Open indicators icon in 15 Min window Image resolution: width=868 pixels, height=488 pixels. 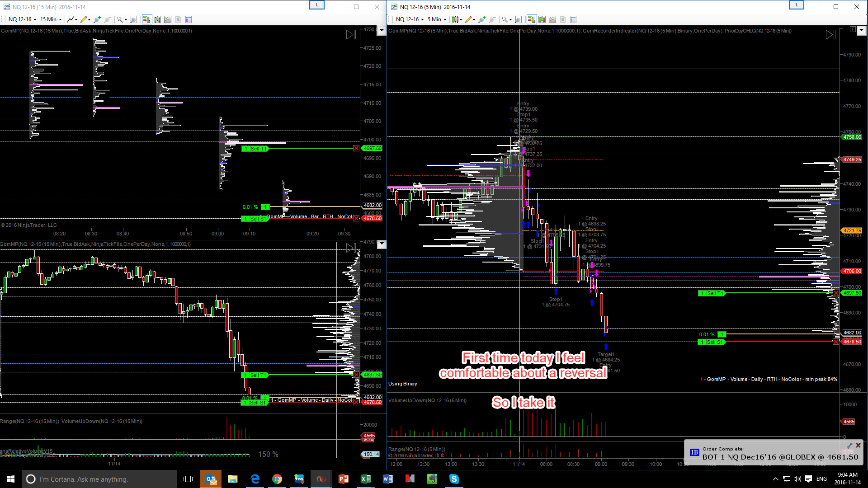[168, 19]
